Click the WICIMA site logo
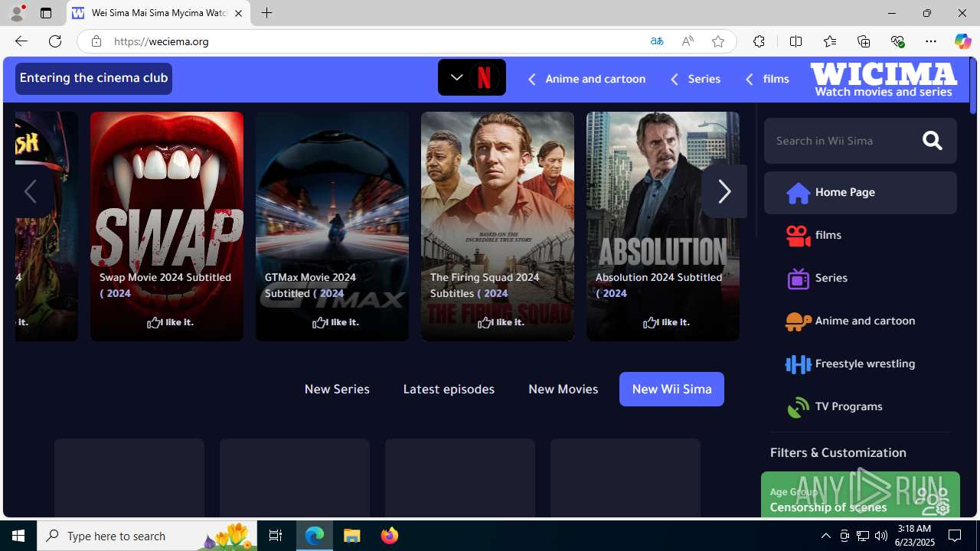980x551 pixels. [x=884, y=79]
